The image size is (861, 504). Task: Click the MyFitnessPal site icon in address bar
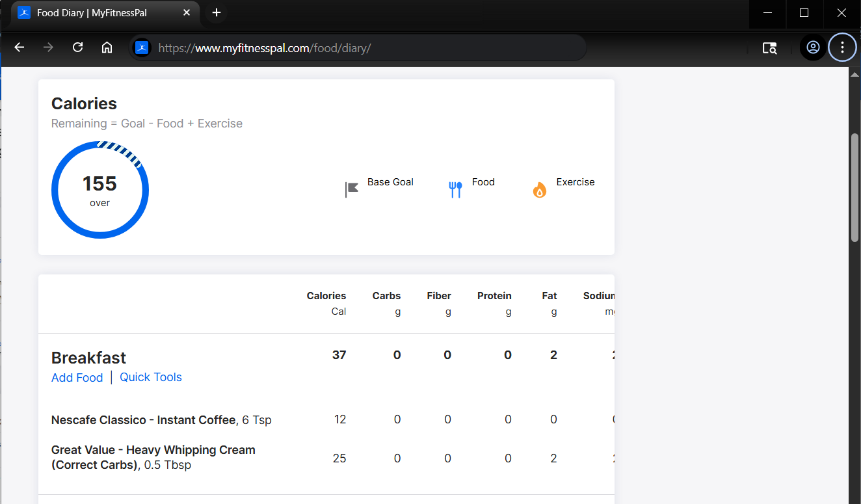pyautogui.click(x=142, y=47)
